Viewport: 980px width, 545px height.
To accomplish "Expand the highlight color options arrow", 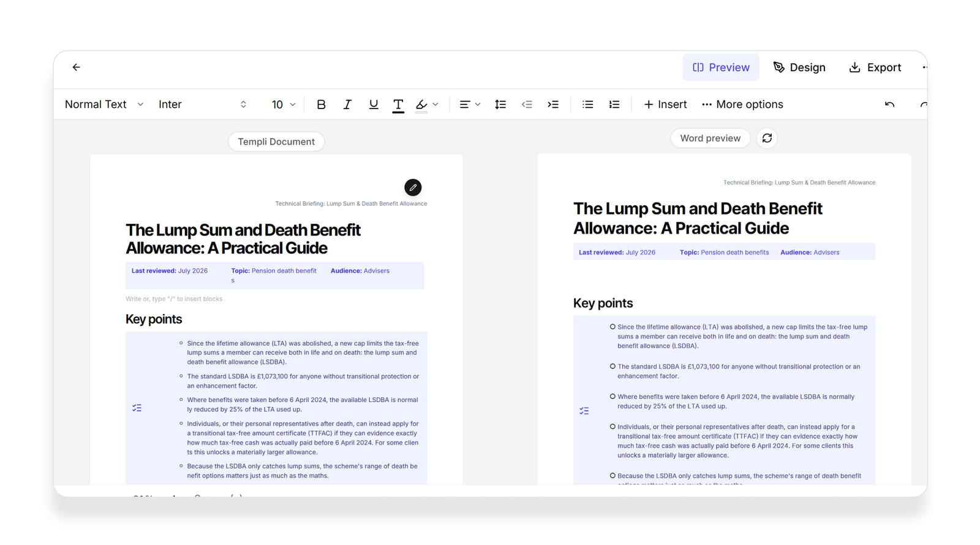I will (435, 104).
